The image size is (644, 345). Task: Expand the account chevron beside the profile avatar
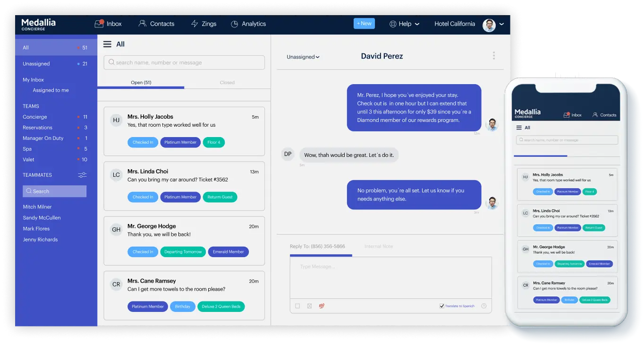(501, 24)
